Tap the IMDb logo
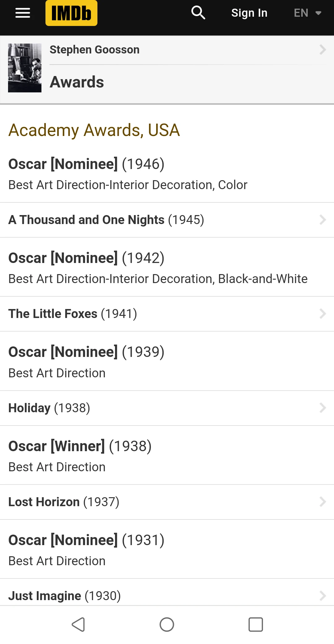 point(71,13)
